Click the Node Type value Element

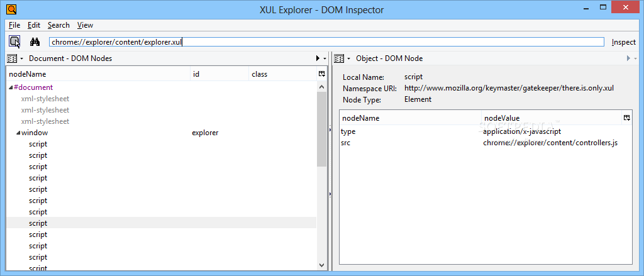click(x=418, y=99)
